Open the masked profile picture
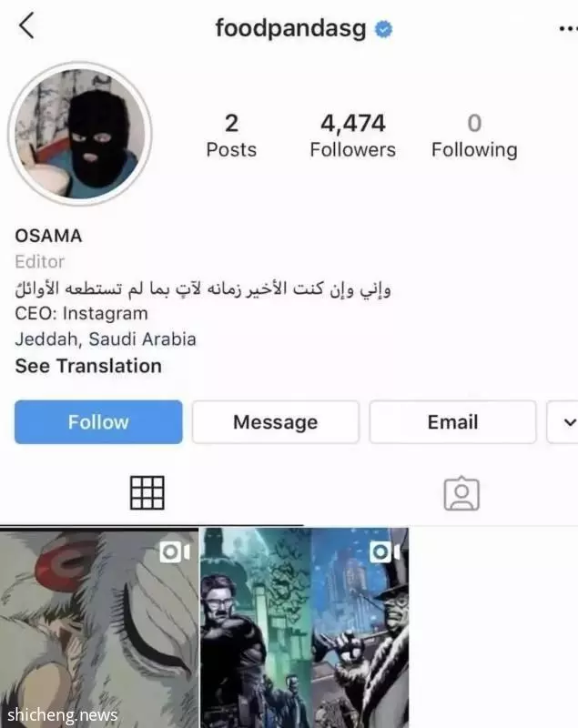Screen dimensions: 578x728 [80, 133]
